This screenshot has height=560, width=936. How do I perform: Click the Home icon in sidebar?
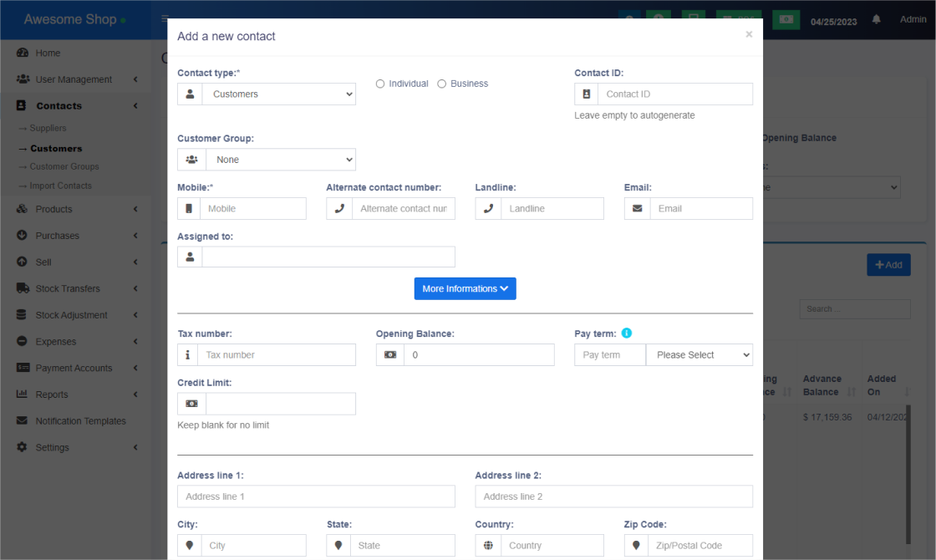pyautogui.click(x=22, y=53)
